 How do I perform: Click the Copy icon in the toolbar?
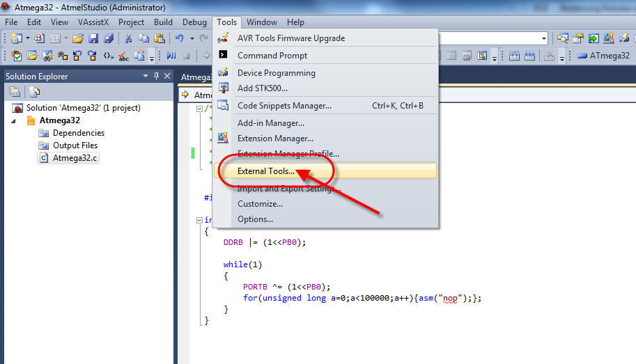pos(144,38)
